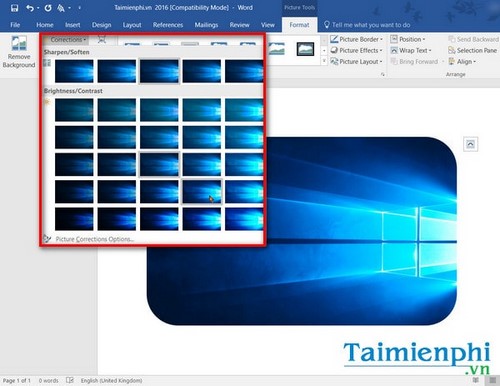Open the Customize Quick Access Toolbar arrow
The height and width of the screenshot is (386, 500).
[79, 8]
